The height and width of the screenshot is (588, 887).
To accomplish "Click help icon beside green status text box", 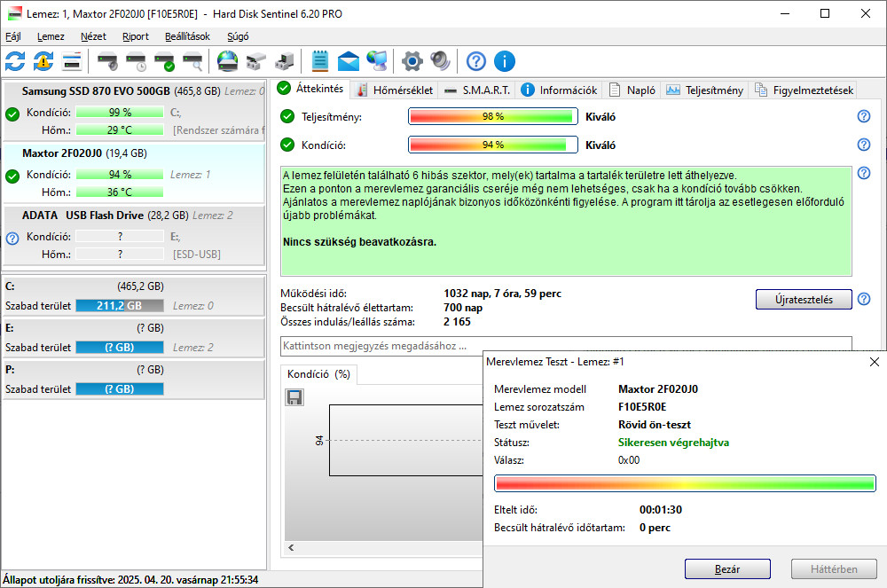I will (864, 173).
